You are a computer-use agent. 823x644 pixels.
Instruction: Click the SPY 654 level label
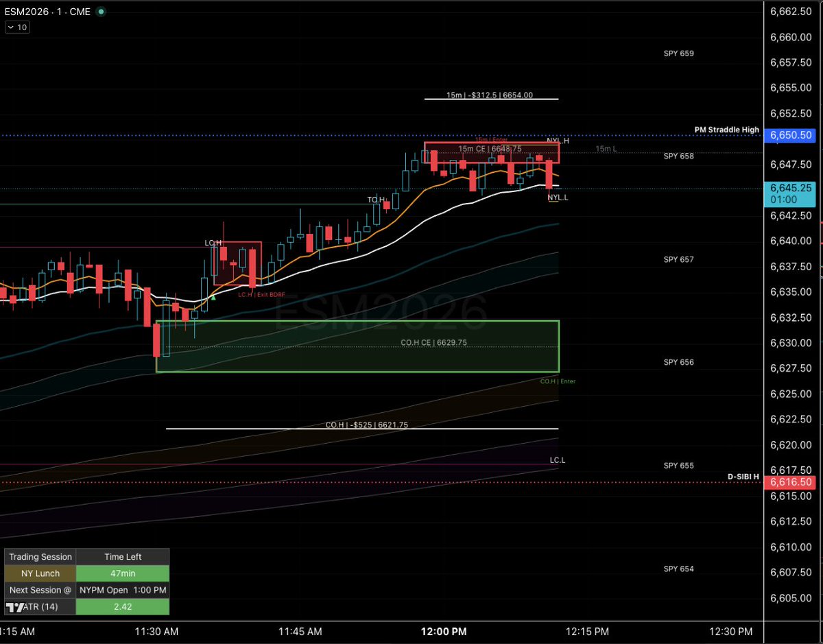(679, 569)
